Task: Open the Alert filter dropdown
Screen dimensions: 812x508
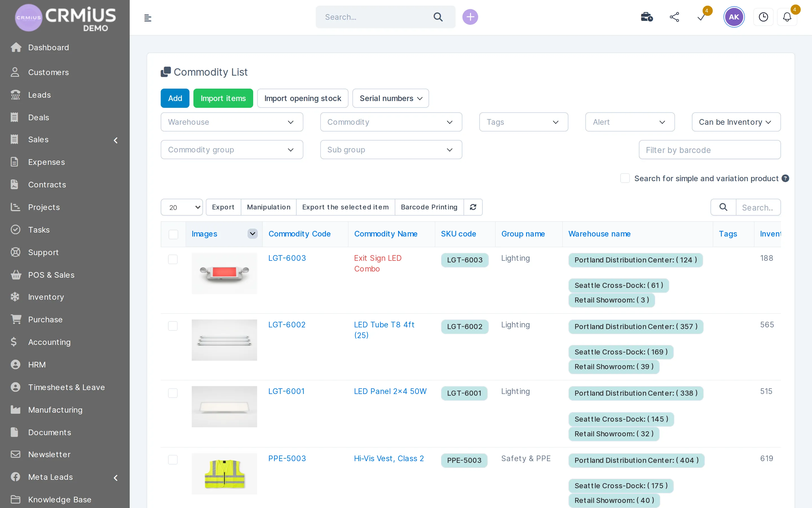Action: pyautogui.click(x=630, y=122)
